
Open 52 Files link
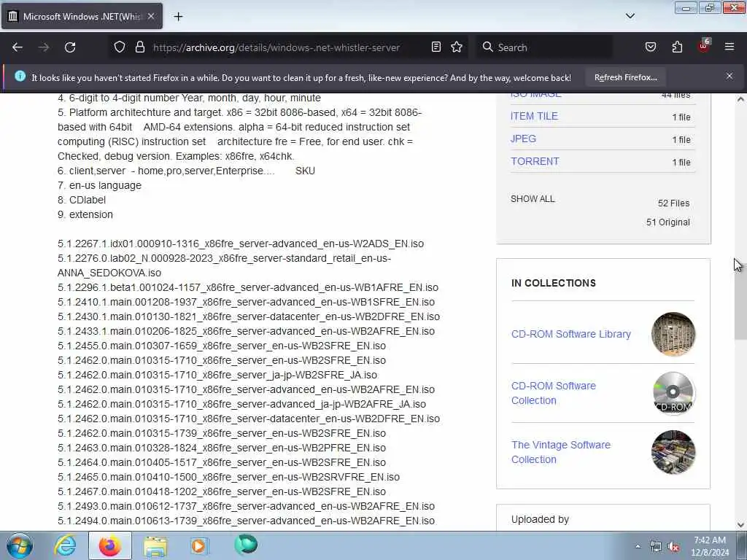coord(673,203)
